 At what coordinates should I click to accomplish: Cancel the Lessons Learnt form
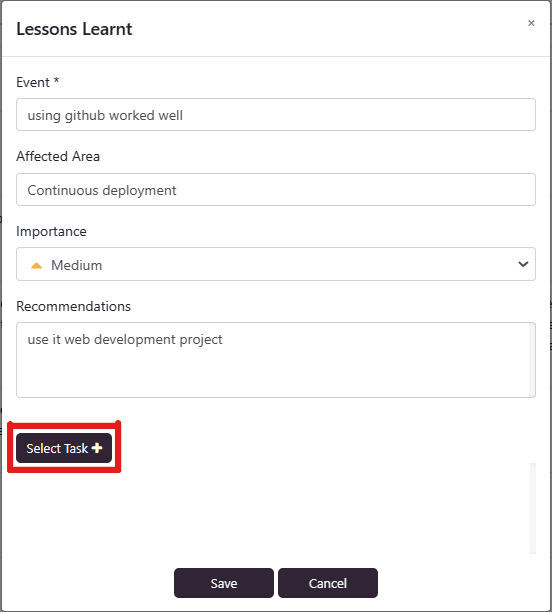[x=328, y=583]
